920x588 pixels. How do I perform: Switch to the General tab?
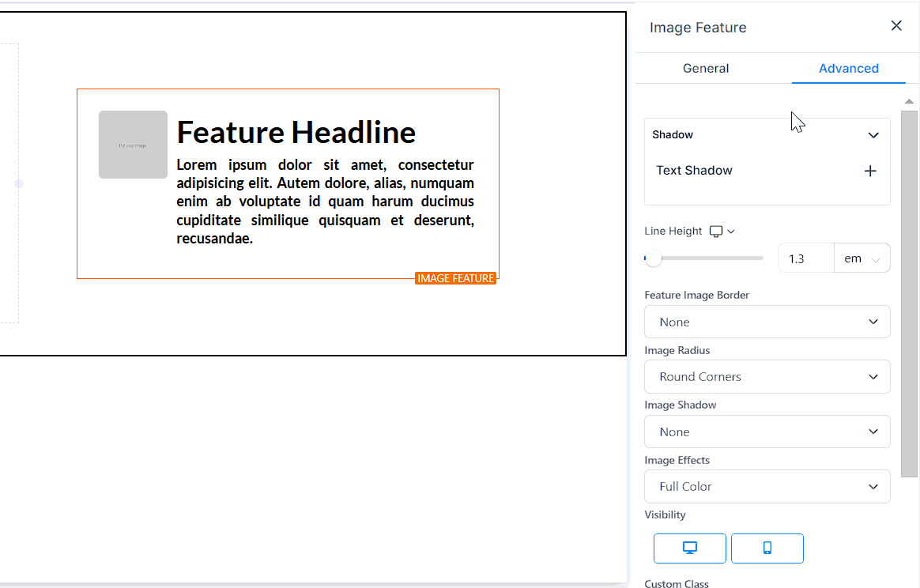[x=706, y=69]
